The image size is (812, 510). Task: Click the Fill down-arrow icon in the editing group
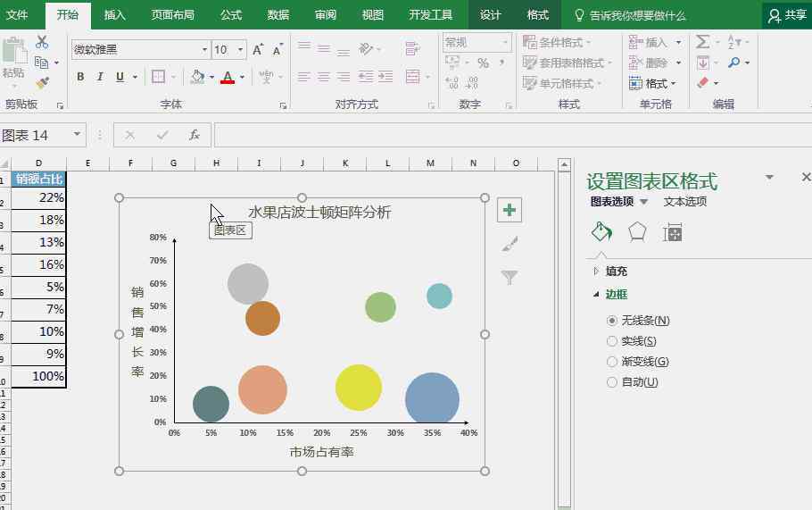(703, 63)
